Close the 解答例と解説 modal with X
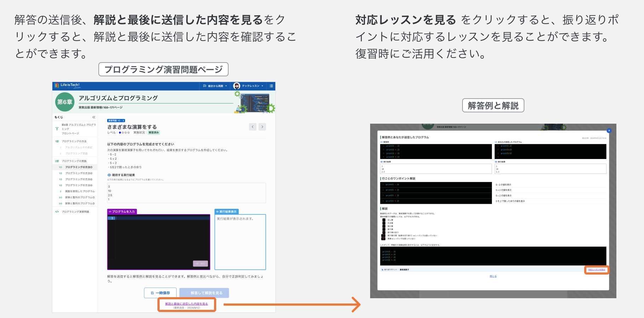The height and width of the screenshot is (318, 644). click(x=609, y=131)
